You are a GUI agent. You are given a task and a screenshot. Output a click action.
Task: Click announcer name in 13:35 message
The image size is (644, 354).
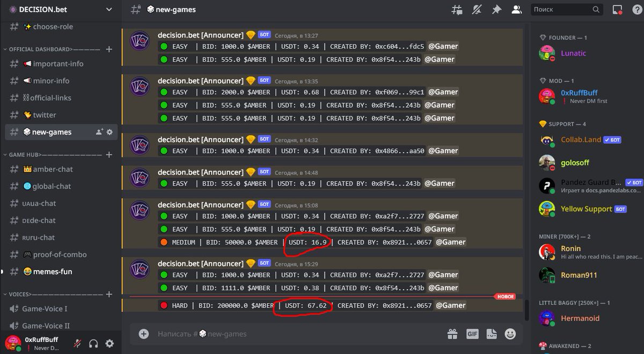200,81
